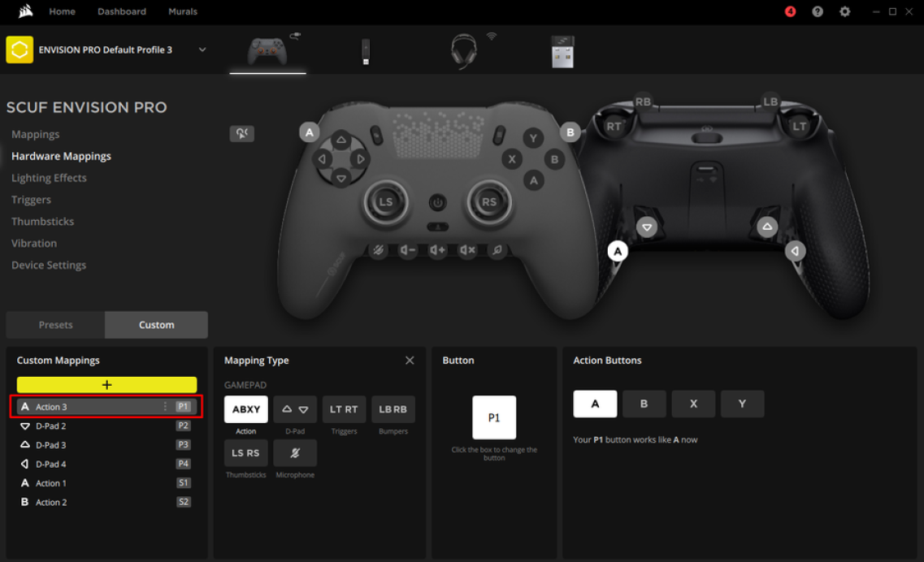This screenshot has height=562, width=924.
Task: Open the Triggers section
Action: click(31, 200)
